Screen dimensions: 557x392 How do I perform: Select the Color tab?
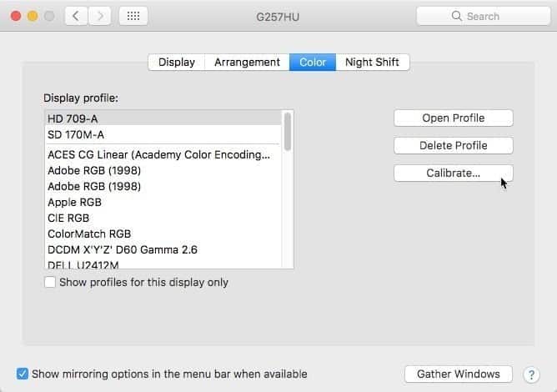tap(313, 63)
